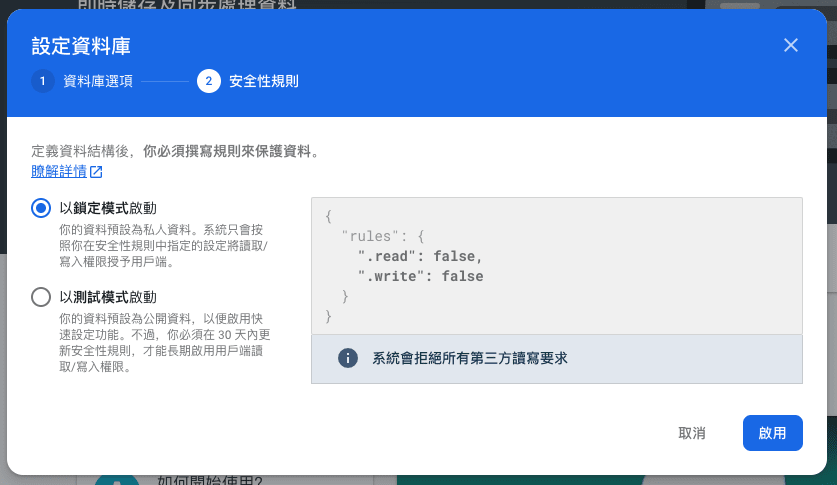
Task: Select 以鎖定模式啟動 radio button
Action: [x=41, y=208]
